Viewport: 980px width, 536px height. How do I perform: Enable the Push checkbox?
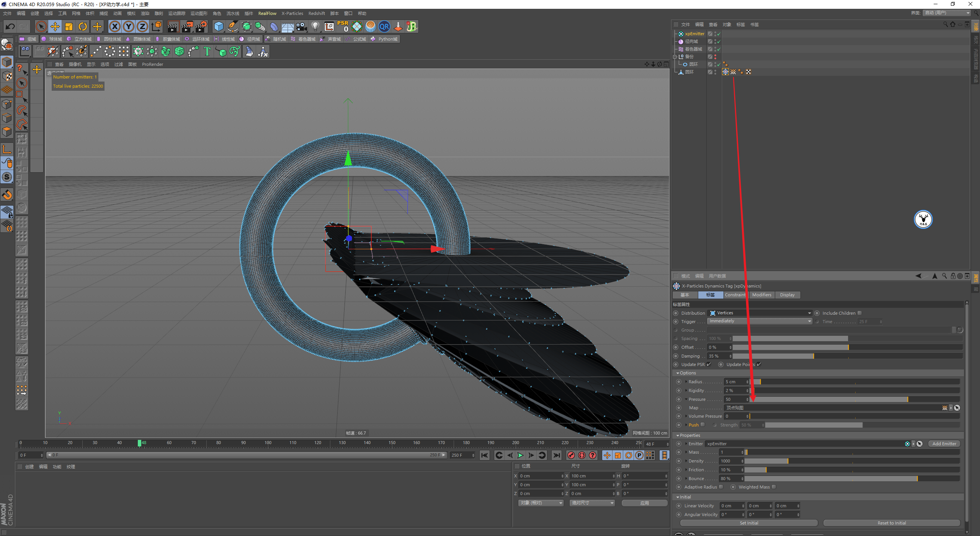702,424
